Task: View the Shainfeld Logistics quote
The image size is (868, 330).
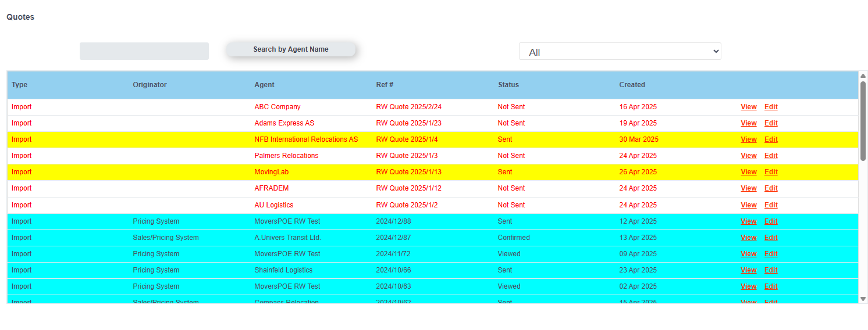Action: pyautogui.click(x=749, y=270)
